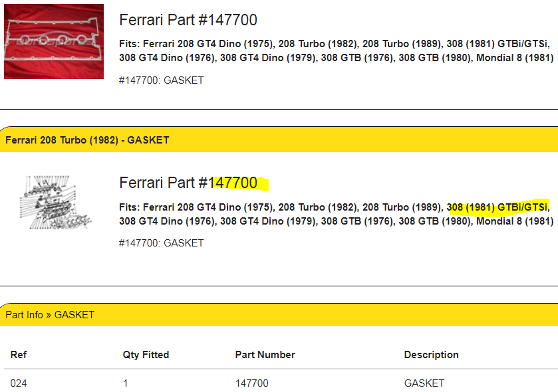Click the yellow-highlighted Ferrari Part #147700 heading
Screen dimensions: 558x392
(188, 183)
